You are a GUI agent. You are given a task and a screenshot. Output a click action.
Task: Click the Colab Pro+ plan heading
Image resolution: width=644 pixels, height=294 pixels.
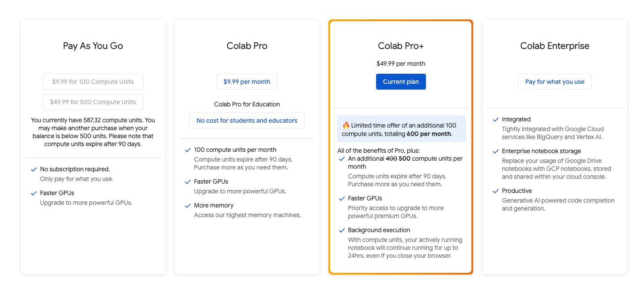click(401, 46)
